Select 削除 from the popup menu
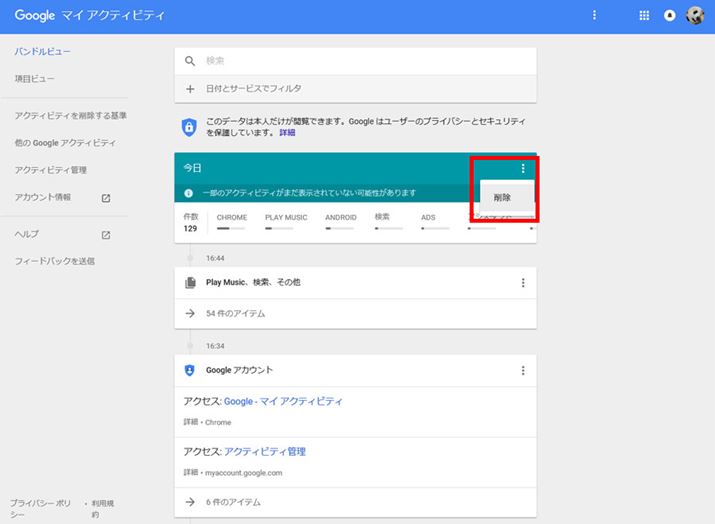 tap(502, 198)
